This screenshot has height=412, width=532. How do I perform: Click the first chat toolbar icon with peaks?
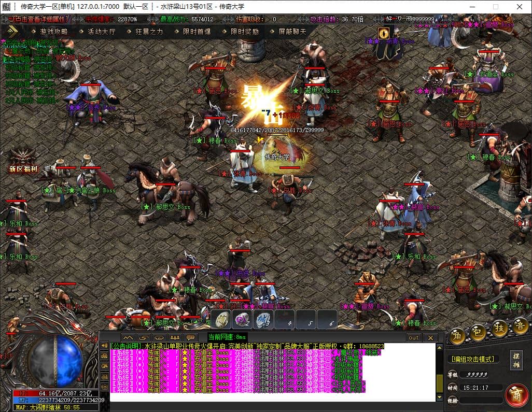tap(128, 338)
